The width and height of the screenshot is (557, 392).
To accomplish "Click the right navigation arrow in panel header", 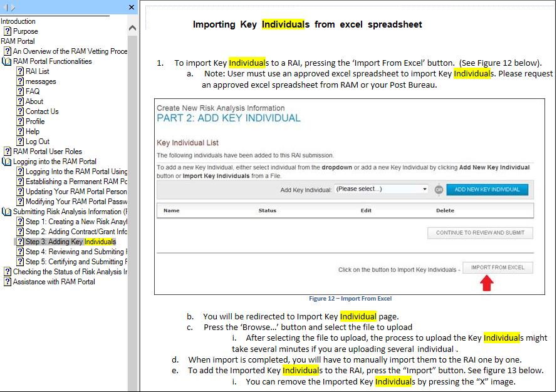I will pos(13,7).
